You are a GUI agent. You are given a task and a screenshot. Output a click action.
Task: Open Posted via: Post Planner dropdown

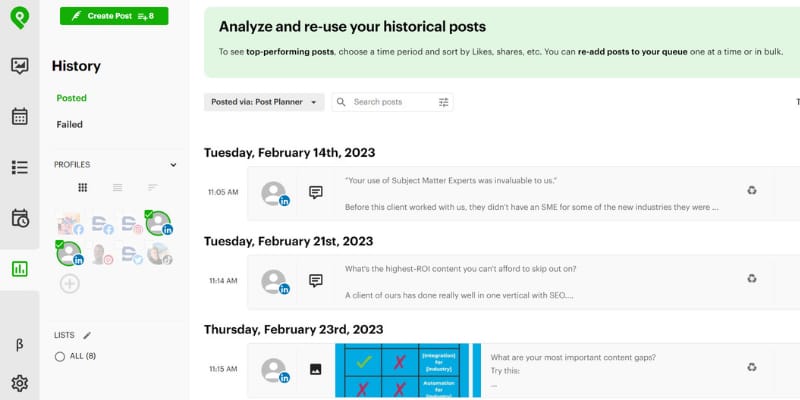[x=264, y=102]
